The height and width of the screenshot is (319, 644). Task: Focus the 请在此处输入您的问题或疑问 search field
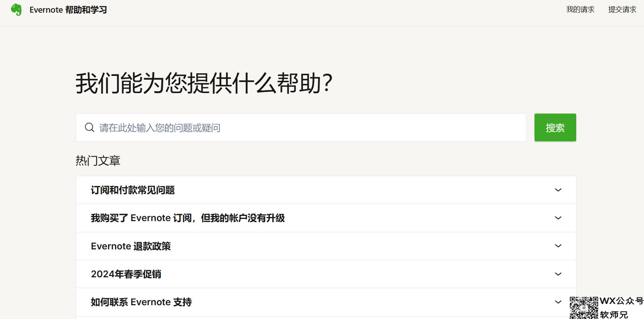pyautogui.click(x=301, y=128)
